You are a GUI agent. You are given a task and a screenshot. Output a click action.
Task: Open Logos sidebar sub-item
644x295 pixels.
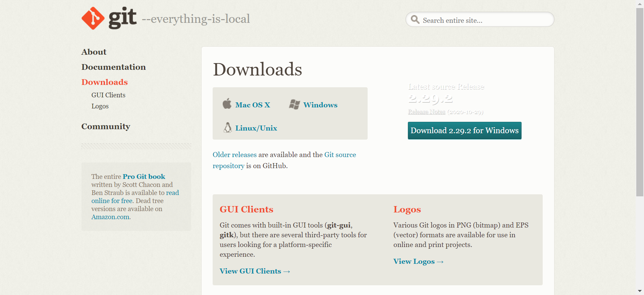100,106
